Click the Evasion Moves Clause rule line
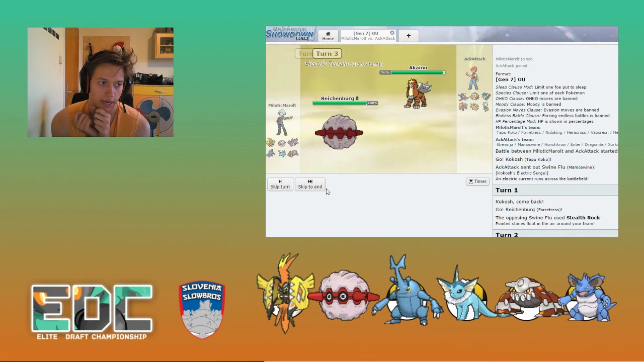This screenshot has height=362, width=644. click(x=547, y=110)
